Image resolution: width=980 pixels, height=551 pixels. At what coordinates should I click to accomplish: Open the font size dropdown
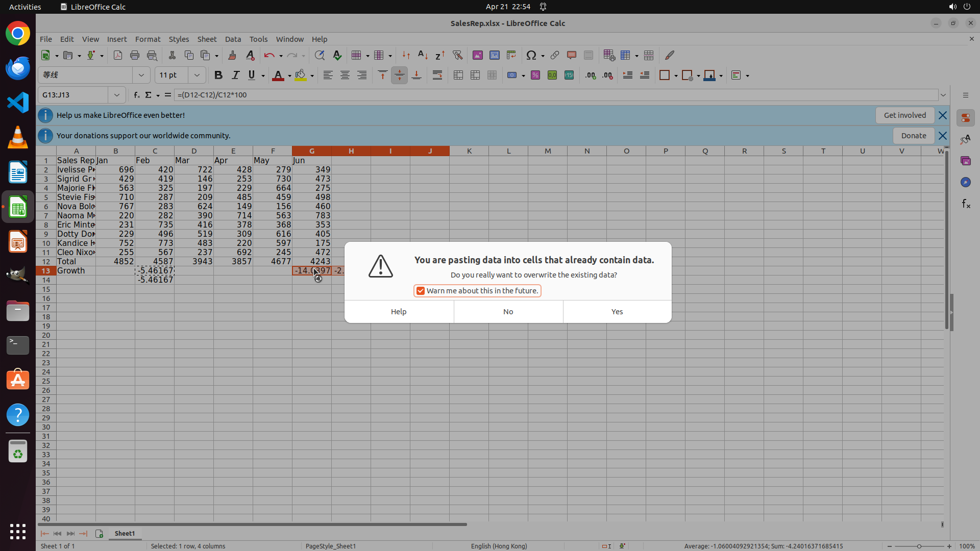click(197, 75)
